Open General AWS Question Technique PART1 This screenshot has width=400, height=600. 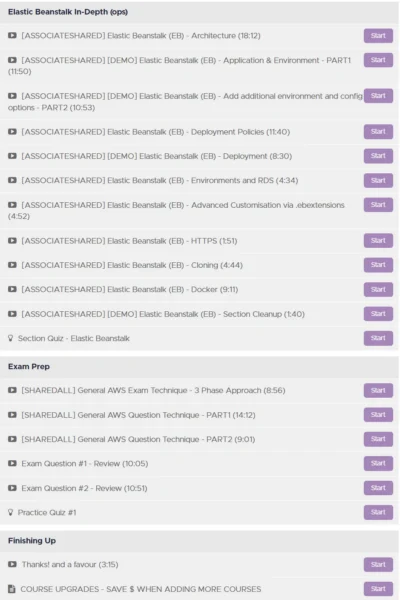coord(138,415)
